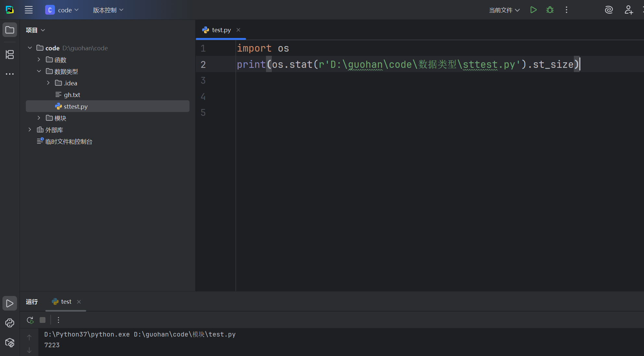Viewport: 644px width, 356px height.
Task: Run the current file with green play button
Action: coord(533,10)
